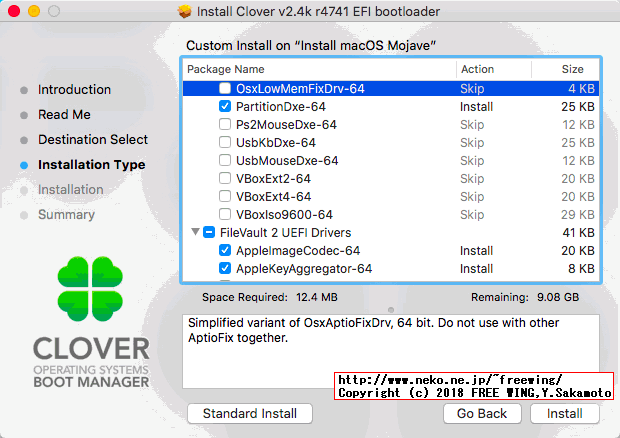Uncheck the AppleKeyAggregator-64 checkbox
Screen dimensions: 620x438
click(x=225, y=268)
